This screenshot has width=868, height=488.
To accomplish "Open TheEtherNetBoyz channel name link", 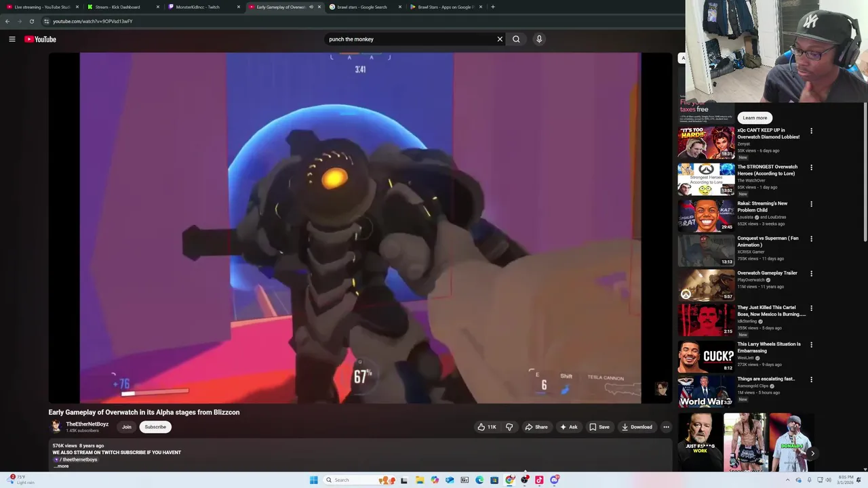I will pos(87,424).
